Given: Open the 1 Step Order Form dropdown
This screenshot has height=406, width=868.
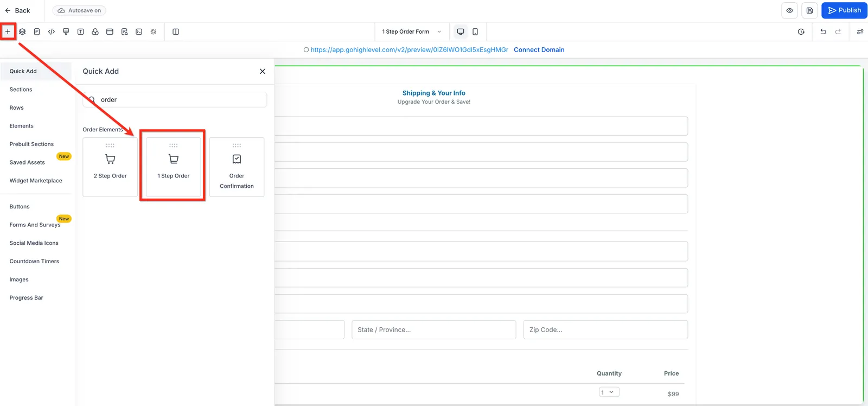Looking at the screenshot, I should tap(412, 31).
